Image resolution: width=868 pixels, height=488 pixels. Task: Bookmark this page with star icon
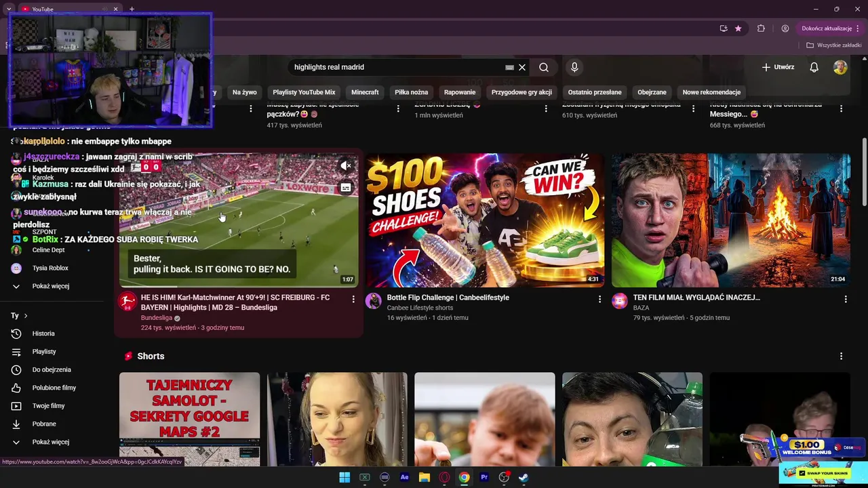(738, 28)
